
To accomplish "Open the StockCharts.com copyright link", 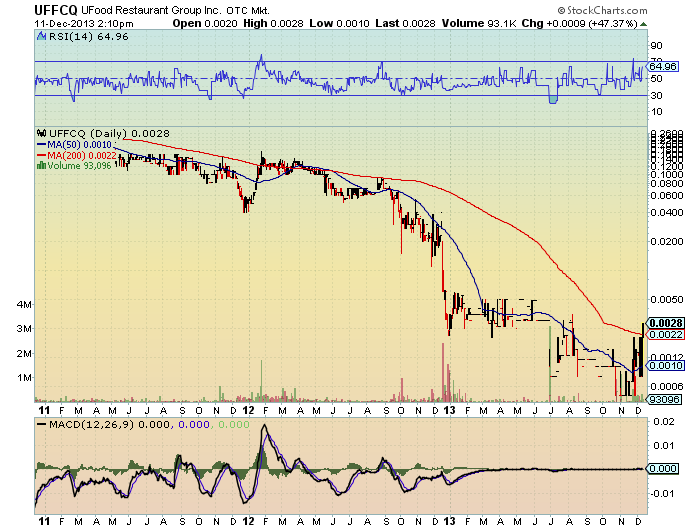I will 602,10.
